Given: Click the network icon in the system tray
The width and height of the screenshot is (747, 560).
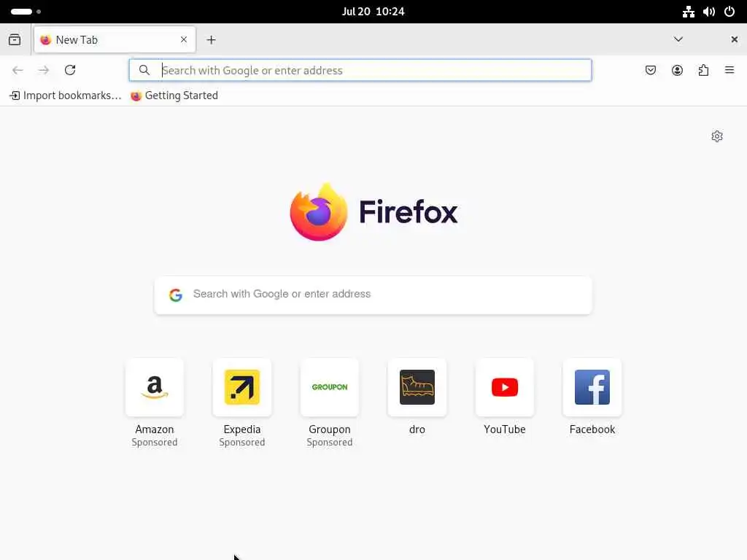Looking at the screenshot, I should pyautogui.click(x=689, y=12).
